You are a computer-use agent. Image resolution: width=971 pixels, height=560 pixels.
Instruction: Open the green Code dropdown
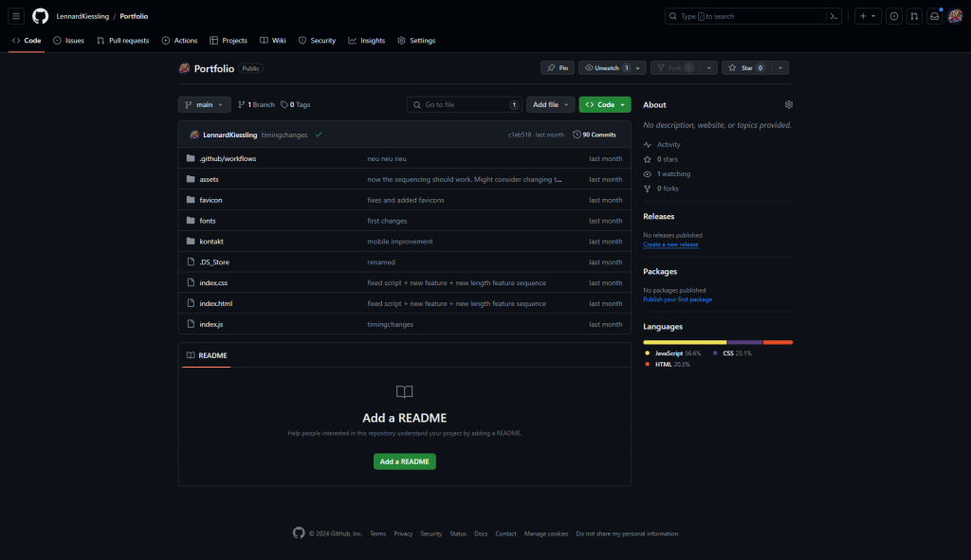[x=605, y=104]
